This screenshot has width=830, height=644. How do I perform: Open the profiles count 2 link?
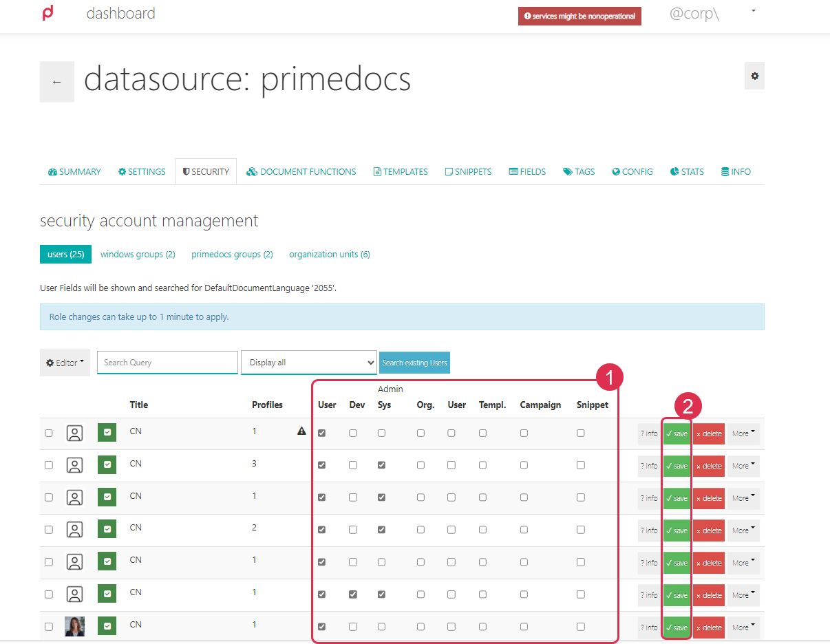254,528
